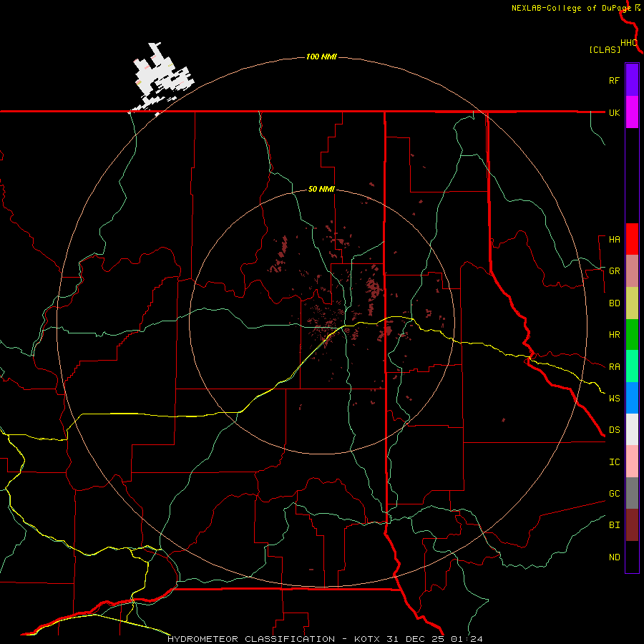Click the GR legend label
644x644 pixels.
[614, 271]
